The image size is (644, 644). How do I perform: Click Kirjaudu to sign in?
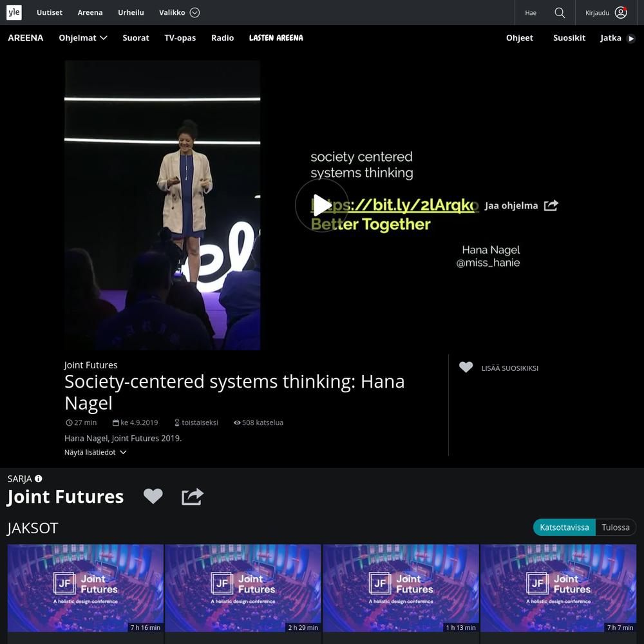point(597,13)
